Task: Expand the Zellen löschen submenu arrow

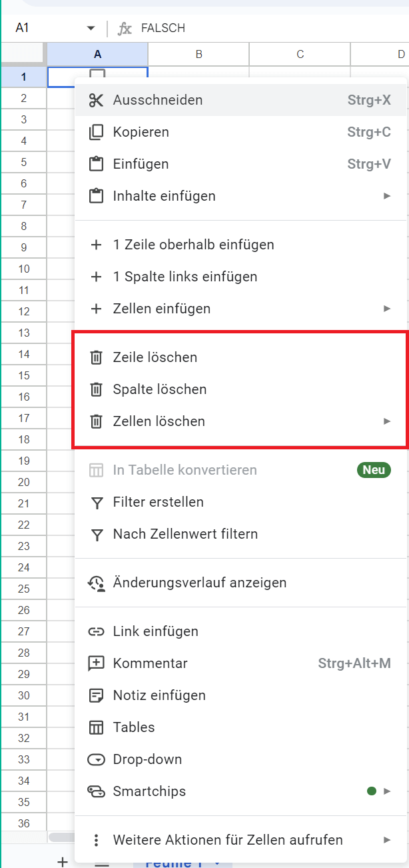Action: (387, 421)
